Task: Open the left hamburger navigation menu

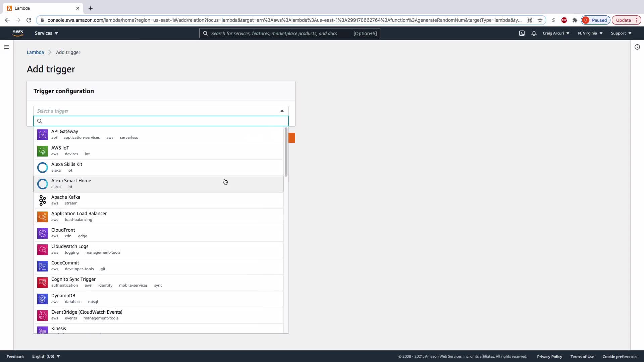Action: pos(7,47)
